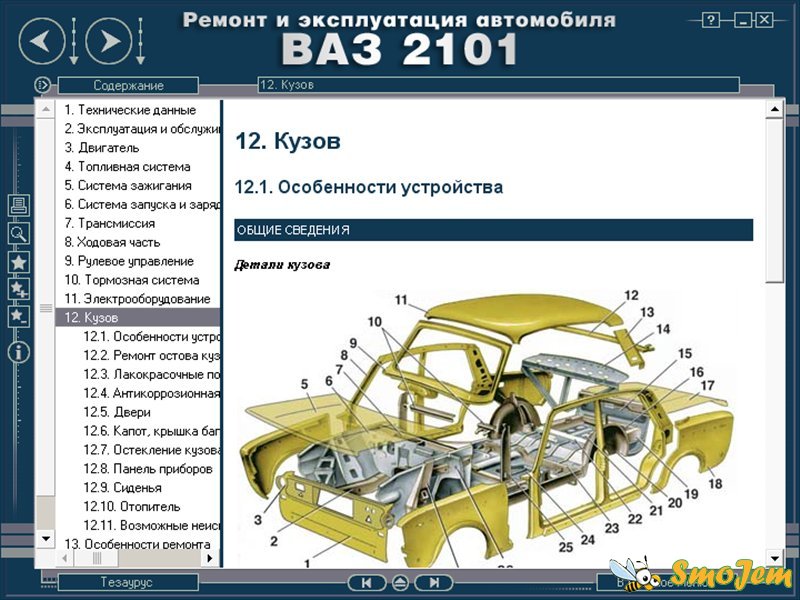Click the article vertical scrollbar thumb
The image size is (800, 600).
pos(774,200)
